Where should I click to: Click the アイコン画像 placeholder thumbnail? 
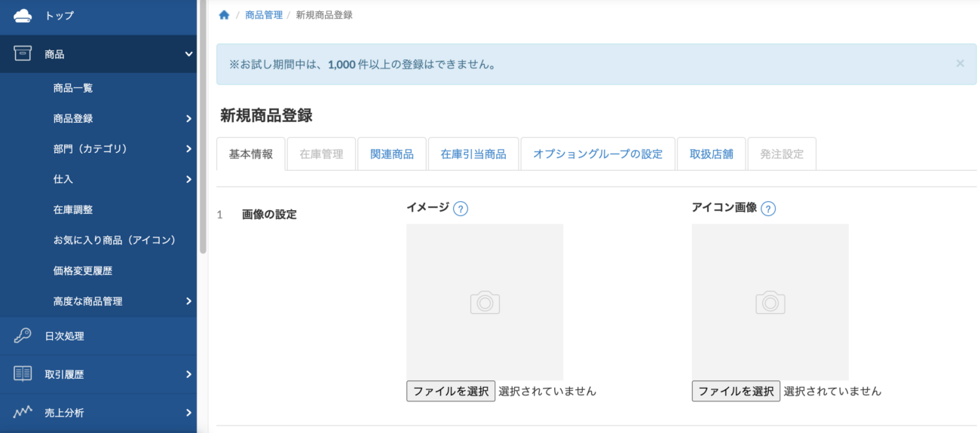(770, 302)
